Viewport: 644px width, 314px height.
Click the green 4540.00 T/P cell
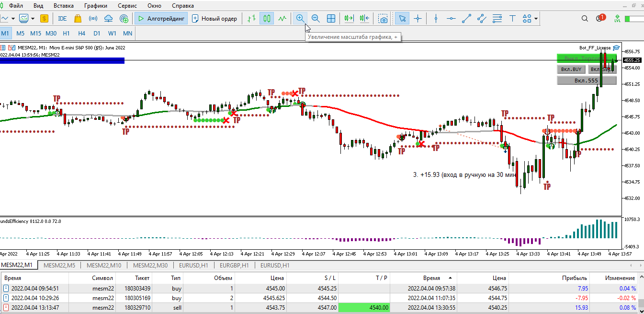pos(364,308)
